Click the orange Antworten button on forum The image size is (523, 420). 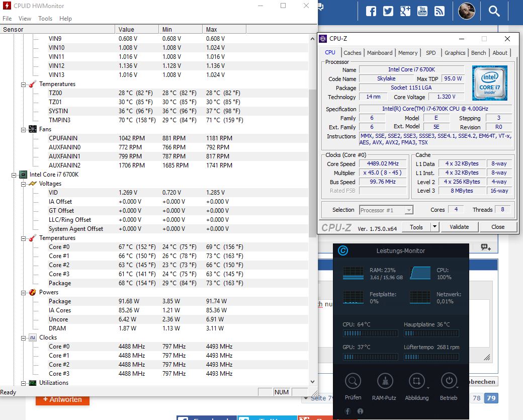(63, 400)
